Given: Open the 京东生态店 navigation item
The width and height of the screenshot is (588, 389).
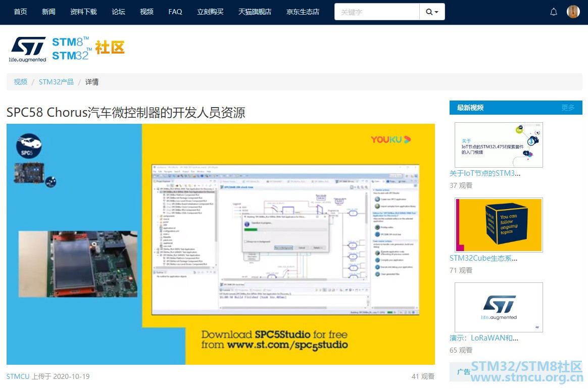Looking at the screenshot, I should click(303, 12).
